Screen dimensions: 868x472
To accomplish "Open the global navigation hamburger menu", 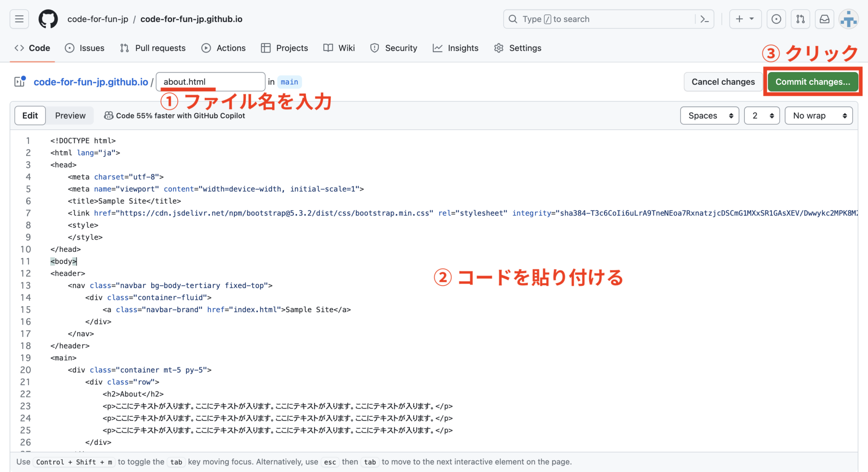I will tap(19, 19).
